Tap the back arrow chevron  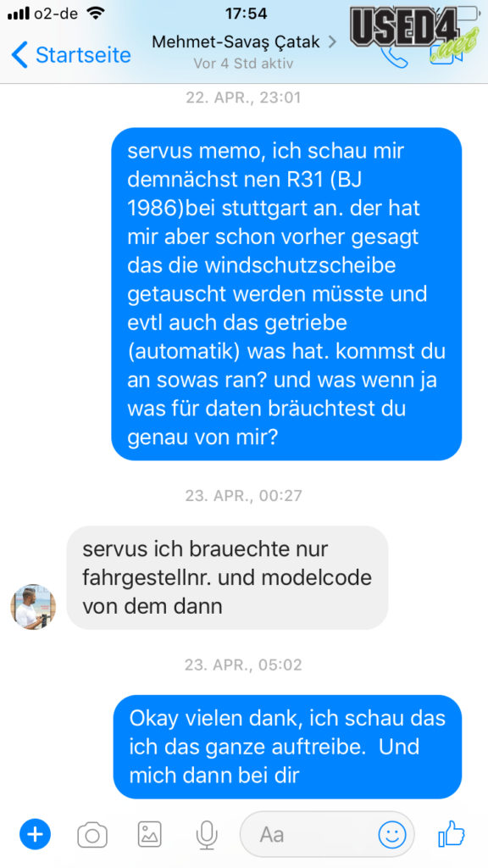(x=19, y=55)
